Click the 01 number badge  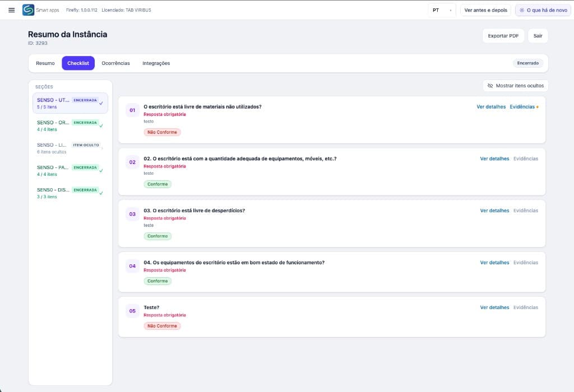tap(132, 110)
